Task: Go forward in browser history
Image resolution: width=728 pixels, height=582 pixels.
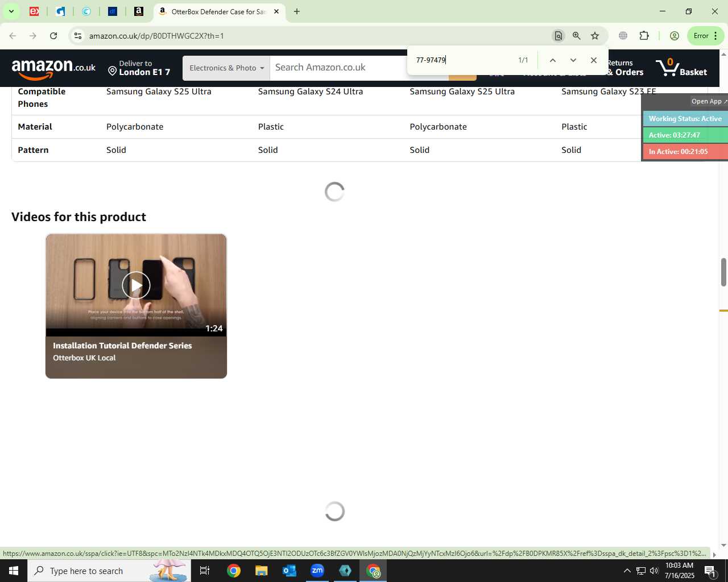Action: [33, 36]
